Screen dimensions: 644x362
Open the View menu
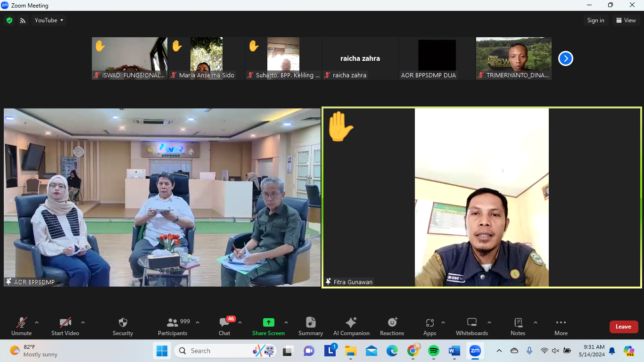[x=627, y=20]
